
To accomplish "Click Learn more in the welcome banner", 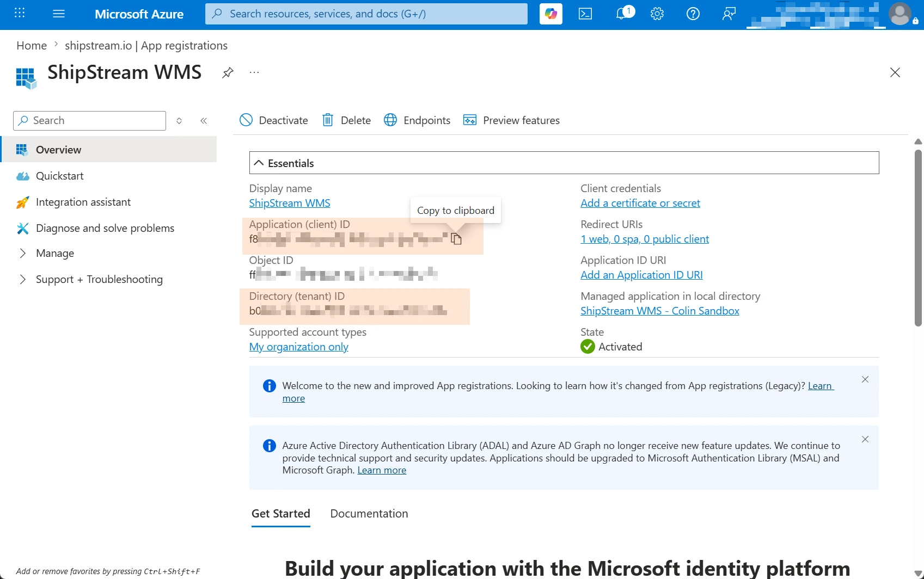I will click(x=821, y=386).
